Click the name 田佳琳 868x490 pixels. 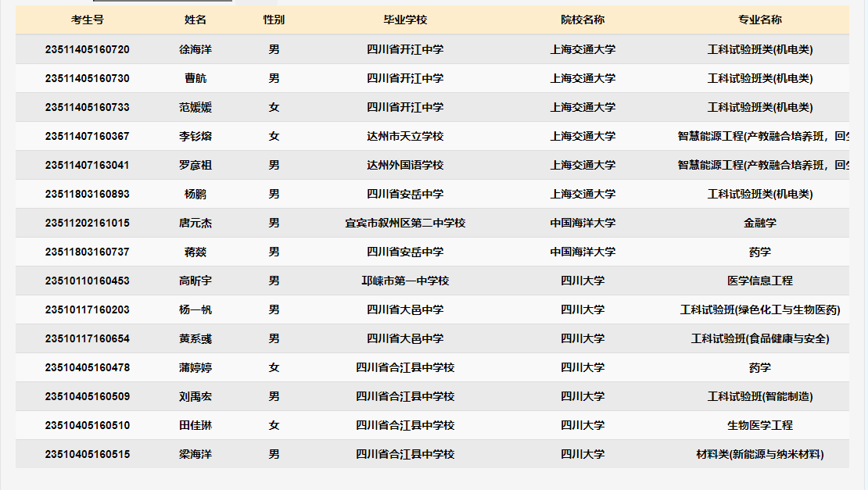pyautogui.click(x=195, y=425)
